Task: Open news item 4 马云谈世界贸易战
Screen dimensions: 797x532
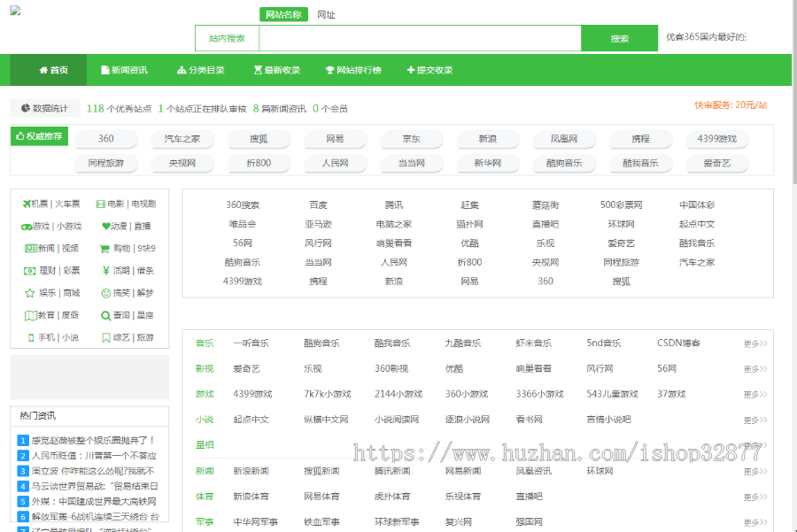Action: 95,486
